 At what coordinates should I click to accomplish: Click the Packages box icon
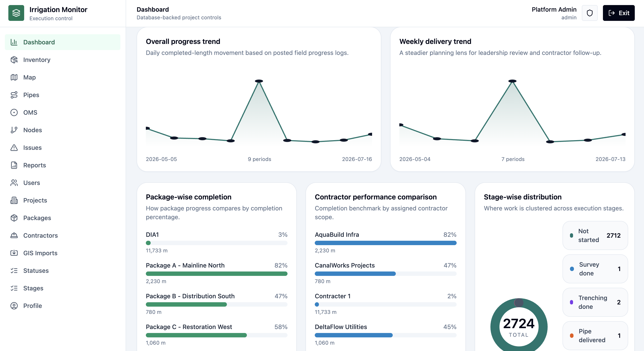(14, 218)
